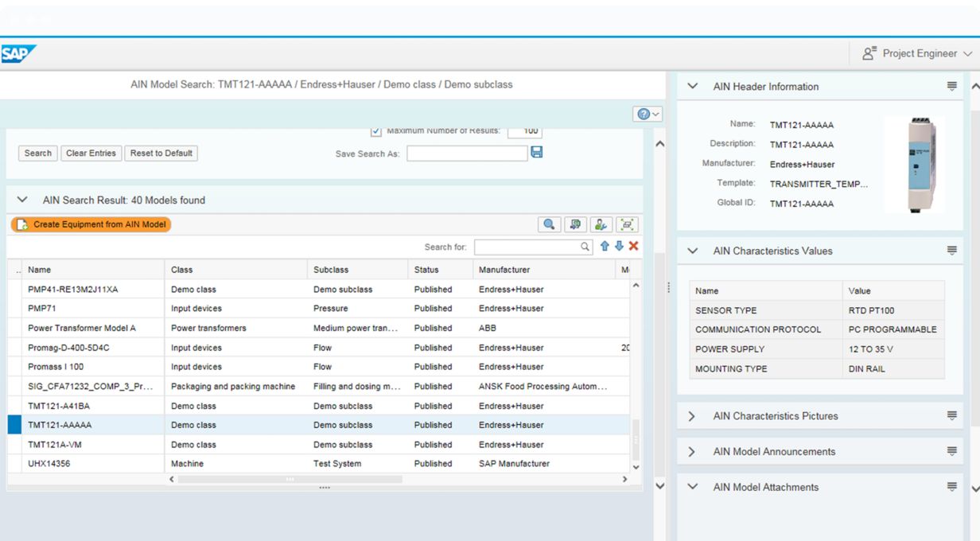Sort by the Manufacturer column header
Viewport: 980px width, 541px height.
point(504,270)
